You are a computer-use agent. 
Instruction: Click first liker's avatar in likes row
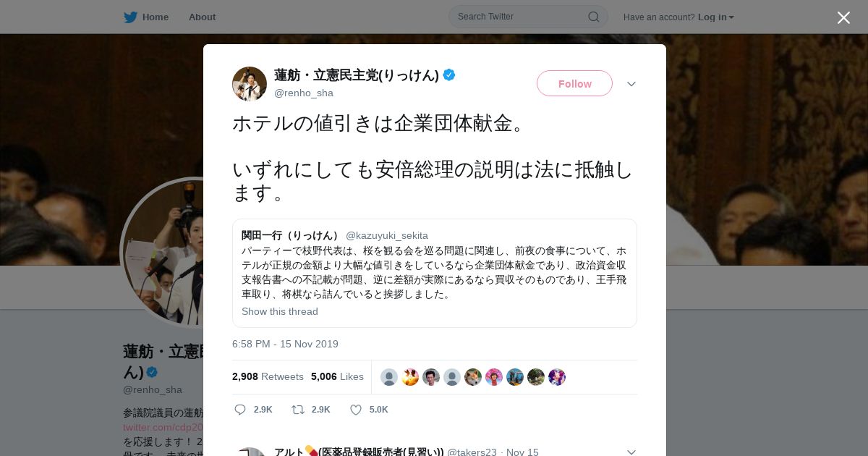click(389, 377)
